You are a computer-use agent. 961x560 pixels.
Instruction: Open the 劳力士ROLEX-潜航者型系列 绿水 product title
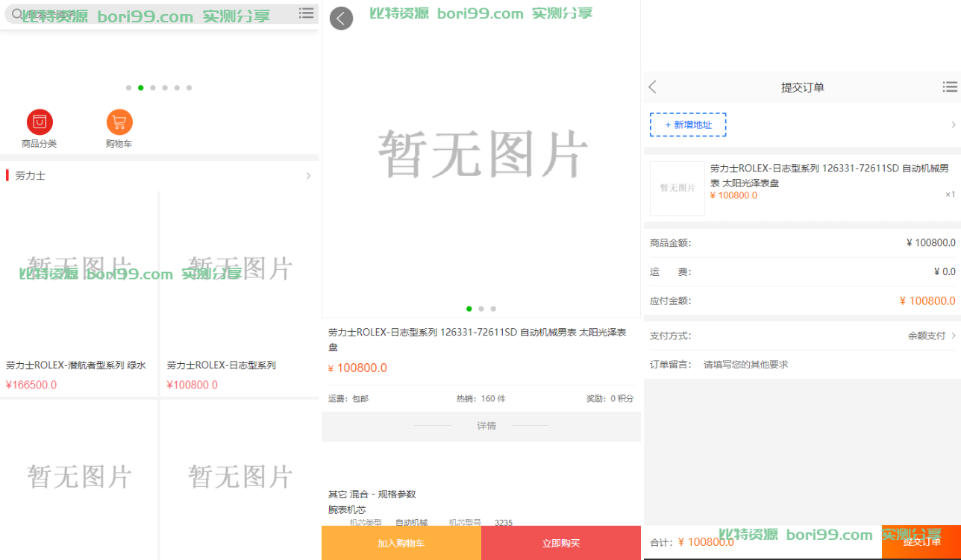[x=76, y=365]
